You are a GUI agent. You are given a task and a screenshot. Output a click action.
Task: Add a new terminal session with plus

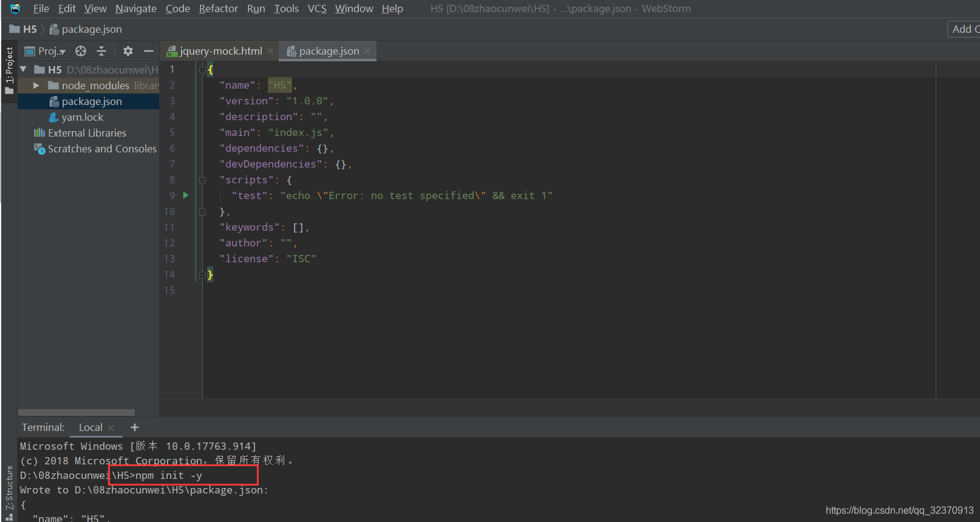pyautogui.click(x=135, y=427)
